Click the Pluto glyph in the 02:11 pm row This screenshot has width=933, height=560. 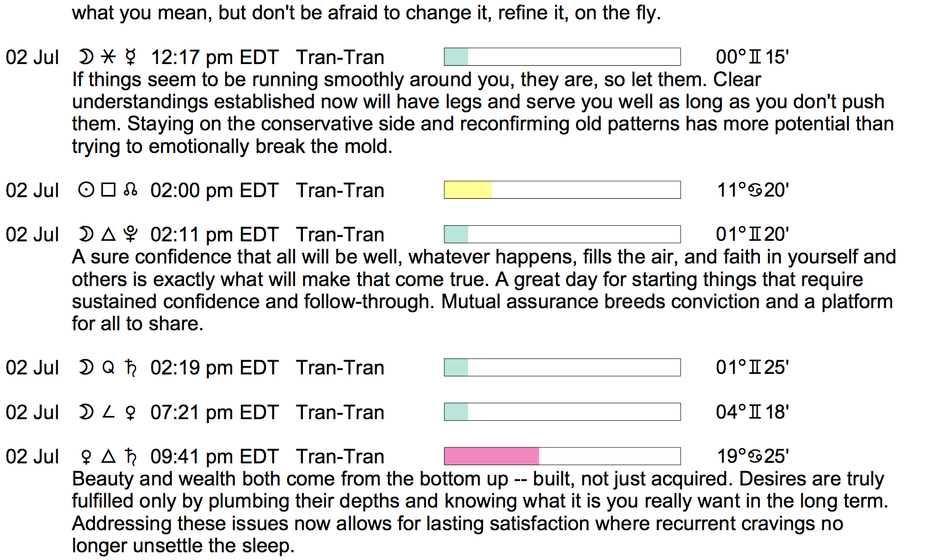(x=130, y=234)
